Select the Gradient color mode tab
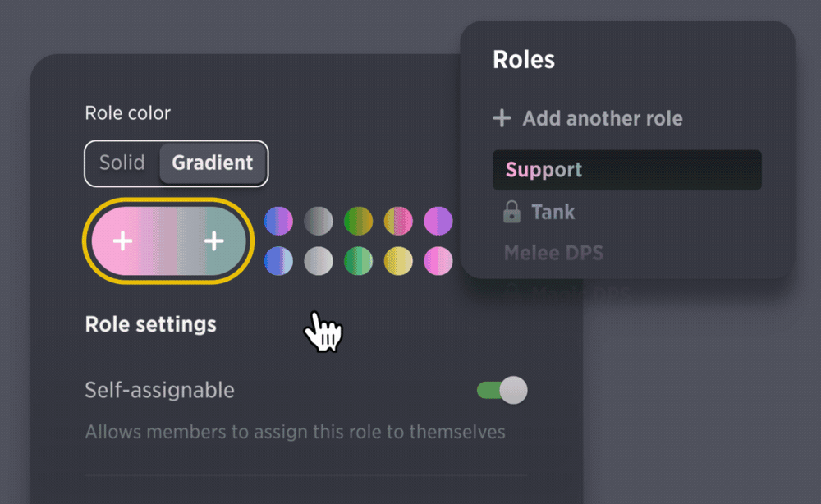 coord(213,163)
